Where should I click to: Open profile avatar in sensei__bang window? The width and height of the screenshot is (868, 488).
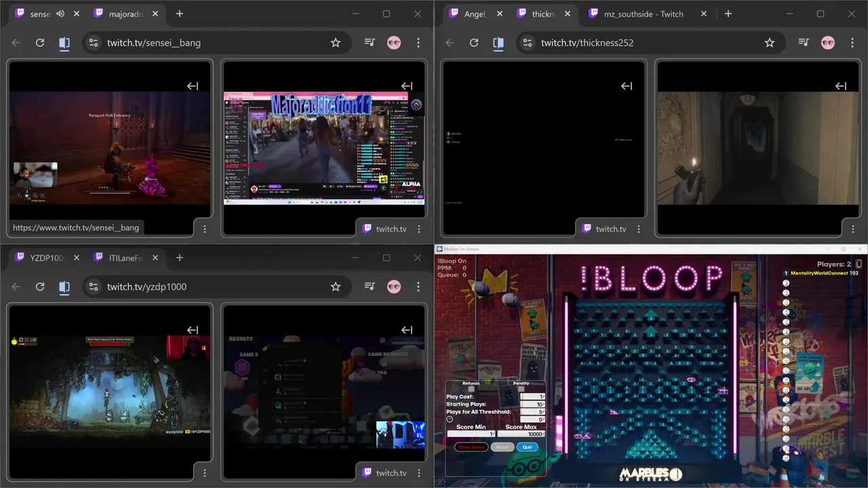(x=394, y=43)
